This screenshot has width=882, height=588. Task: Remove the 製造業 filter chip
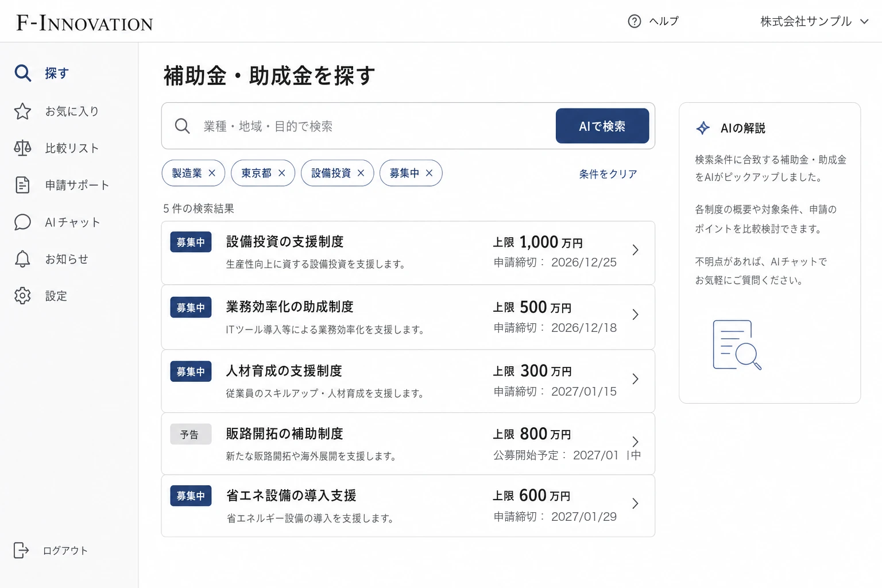pos(212,173)
